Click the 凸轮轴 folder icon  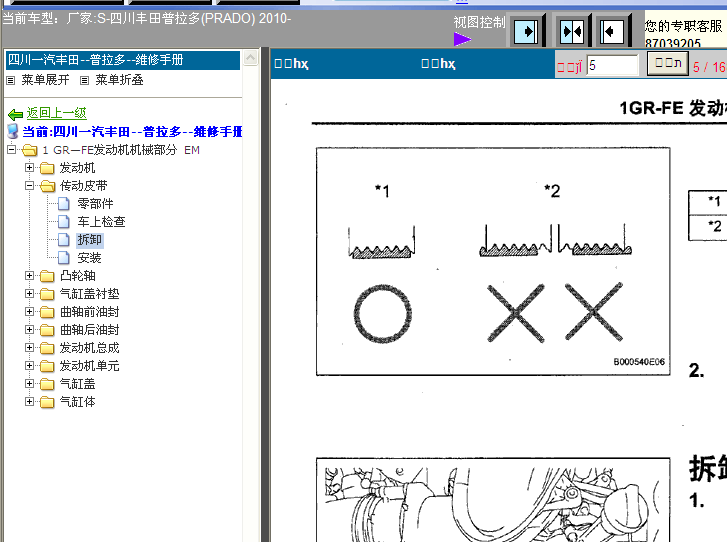pos(47,276)
